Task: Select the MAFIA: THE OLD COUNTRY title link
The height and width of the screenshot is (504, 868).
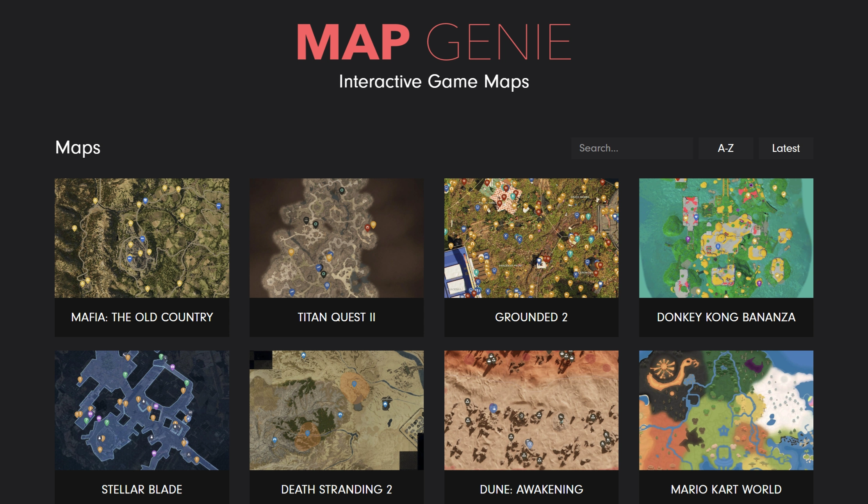Action: tap(142, 317)
